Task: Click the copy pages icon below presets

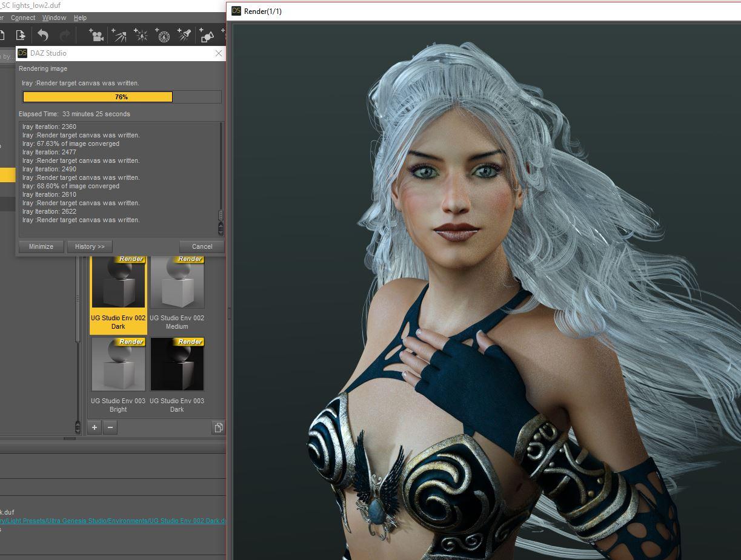Action: click(218, 427)
